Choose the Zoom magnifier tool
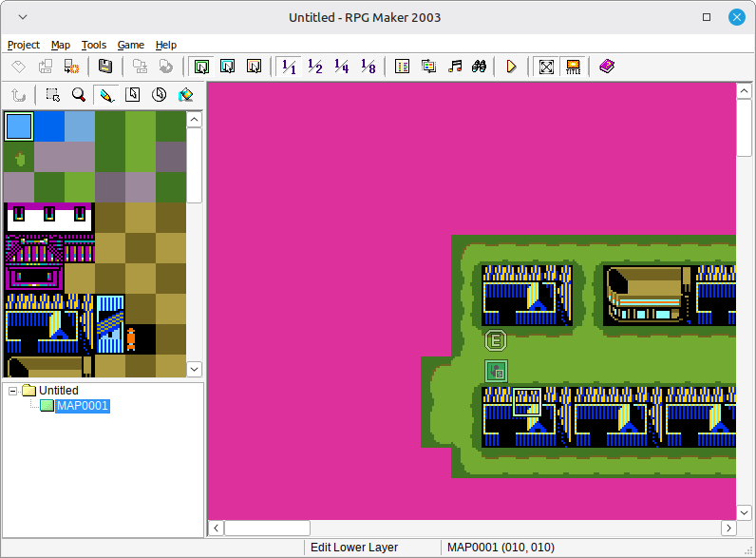The image size is (756, 558). coord(79,95)
